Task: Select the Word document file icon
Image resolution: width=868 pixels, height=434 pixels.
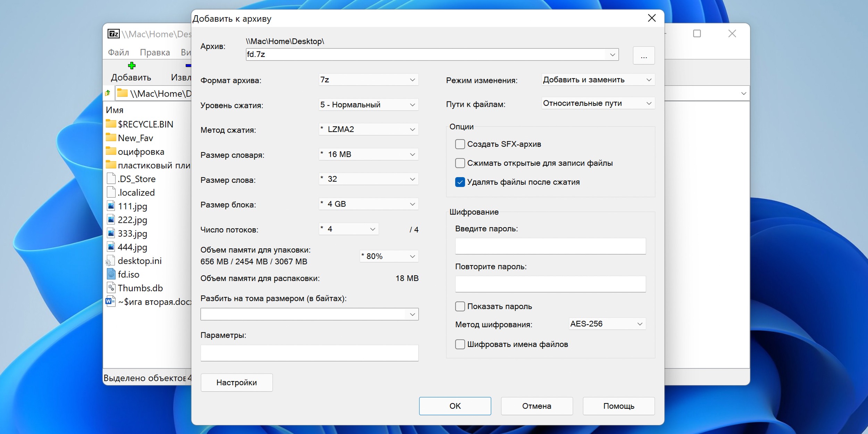Action: (110, 301)
